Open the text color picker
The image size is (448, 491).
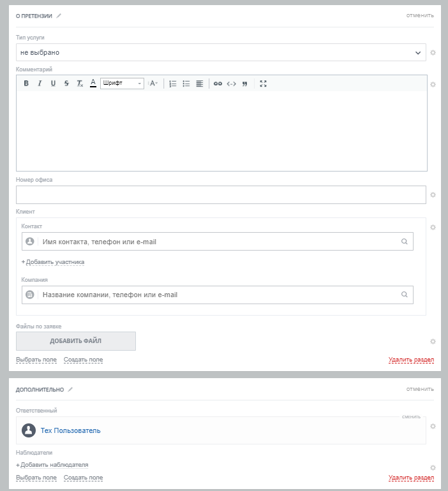(x=93, y=83)
